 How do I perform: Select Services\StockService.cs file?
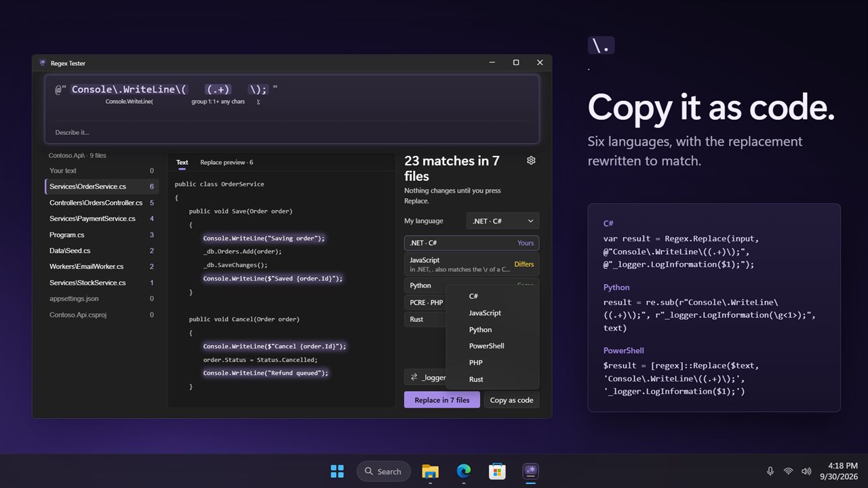click(x=102, y=283)
